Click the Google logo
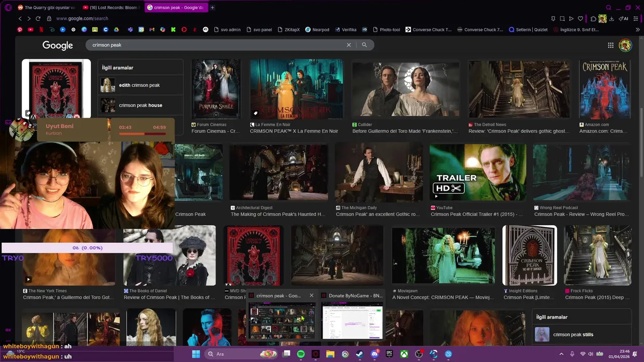This screenshot has height=362, width=644. click(57, 45)
